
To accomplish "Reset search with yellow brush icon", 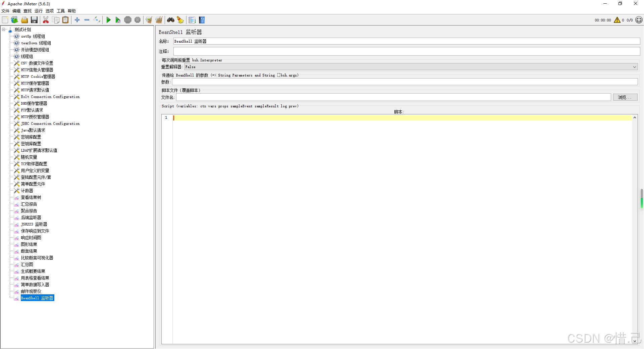I will pyautogui.click(x=180, y=20).
